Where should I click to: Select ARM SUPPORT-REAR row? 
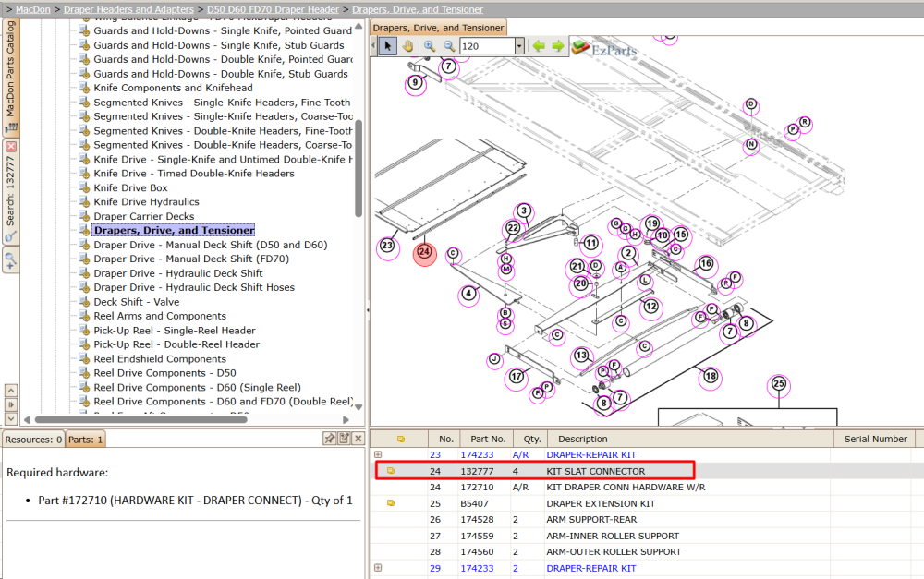pyautogui.click(x=647, y=520)
